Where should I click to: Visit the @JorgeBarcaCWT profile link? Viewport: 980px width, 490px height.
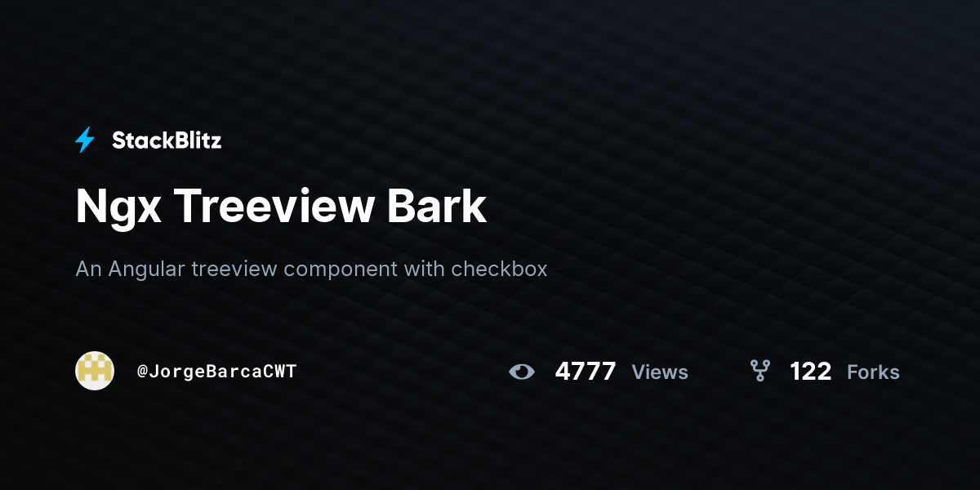[216, 372]
